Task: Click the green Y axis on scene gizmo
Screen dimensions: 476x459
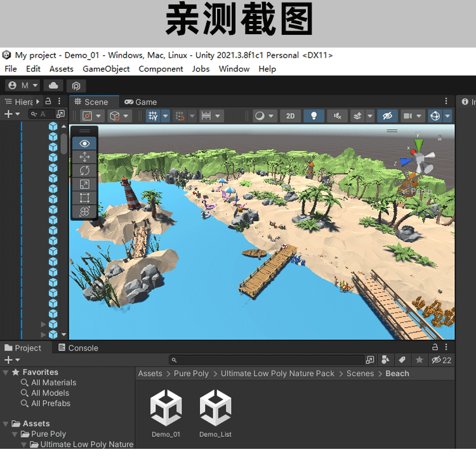Action: 419,145
